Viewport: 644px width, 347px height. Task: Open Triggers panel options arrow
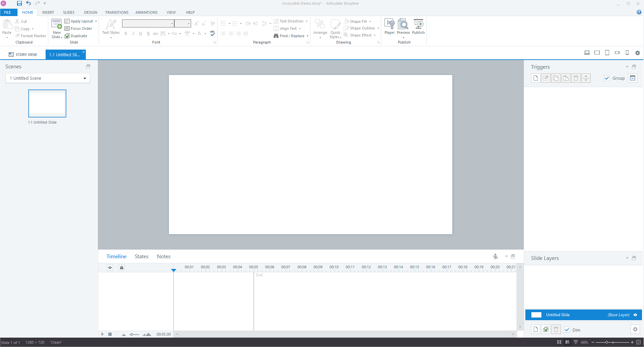coord(627,67)
